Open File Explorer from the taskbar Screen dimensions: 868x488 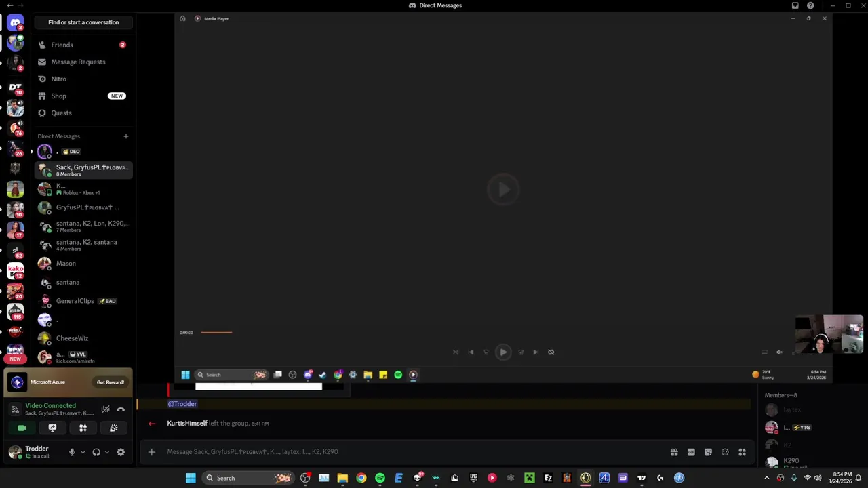(342, 478)
